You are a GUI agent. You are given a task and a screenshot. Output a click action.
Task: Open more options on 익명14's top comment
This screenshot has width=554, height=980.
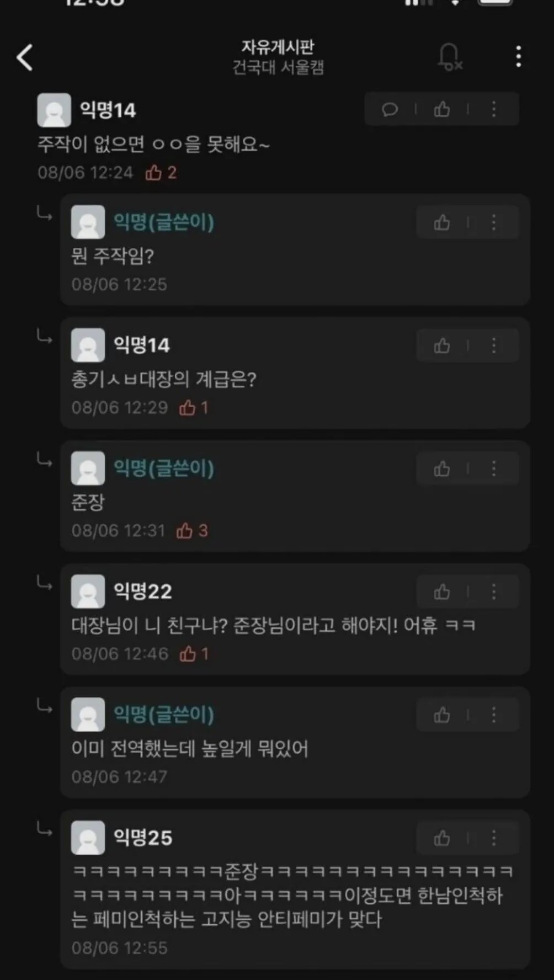coord(494,109)
